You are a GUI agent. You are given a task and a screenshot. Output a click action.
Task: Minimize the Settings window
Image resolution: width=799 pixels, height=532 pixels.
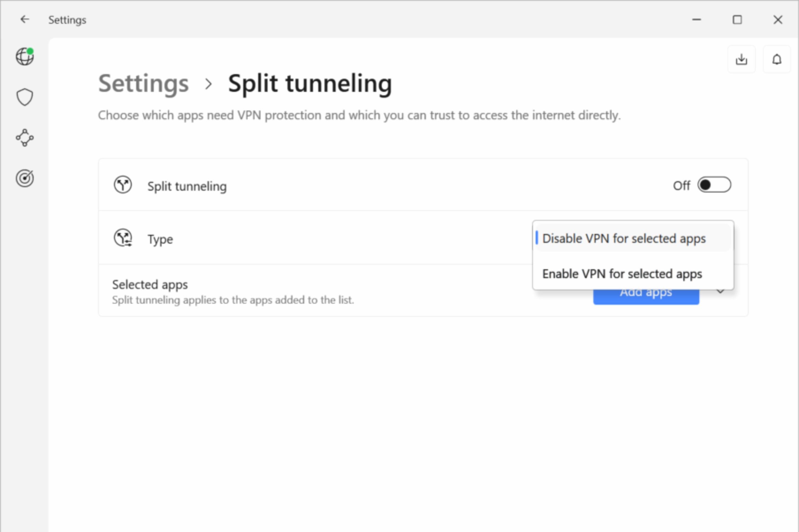click(696, 20)
